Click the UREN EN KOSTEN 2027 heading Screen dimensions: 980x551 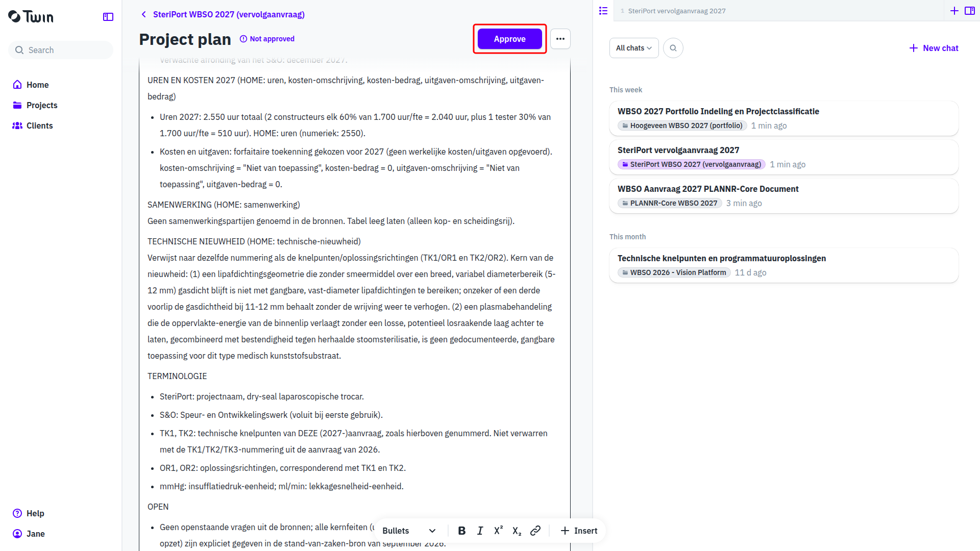click(x=346, y=88)
